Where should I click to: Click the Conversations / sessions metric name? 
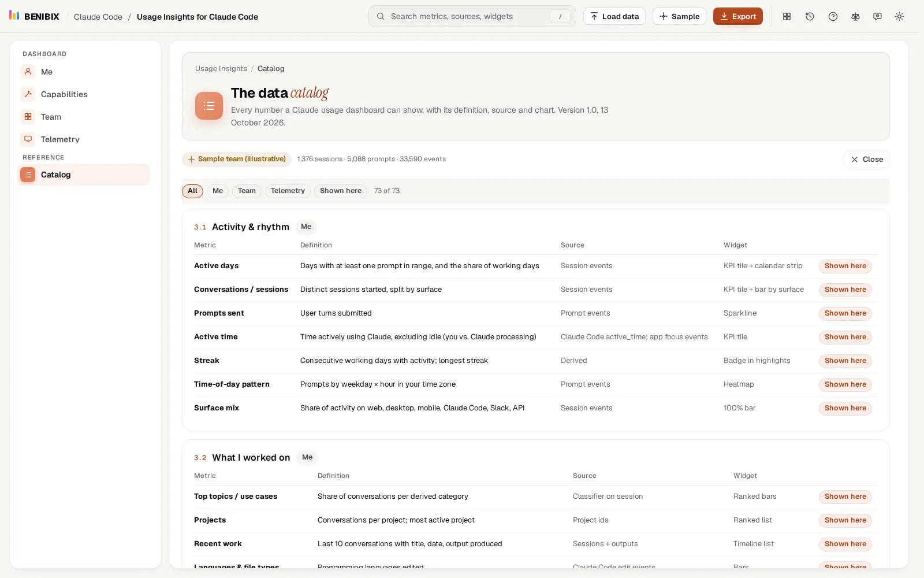(x=241, y=290)
